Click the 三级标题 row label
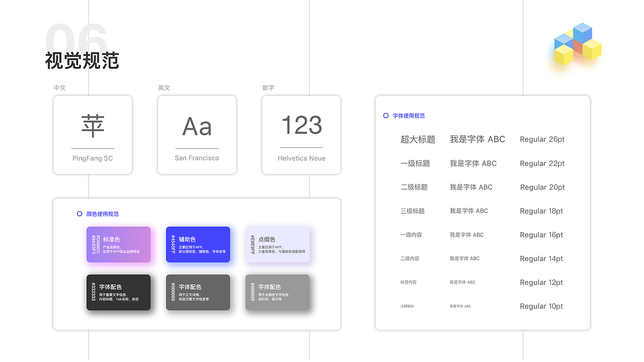Image resolution: width=644 pixels, height=362 pixels. tap(413, 211)
